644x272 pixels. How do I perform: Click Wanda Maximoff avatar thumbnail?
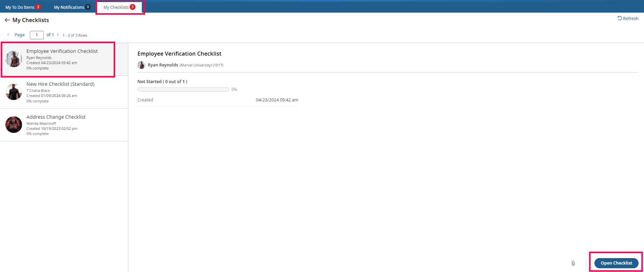pyautogui.click(x=14, y=124)
